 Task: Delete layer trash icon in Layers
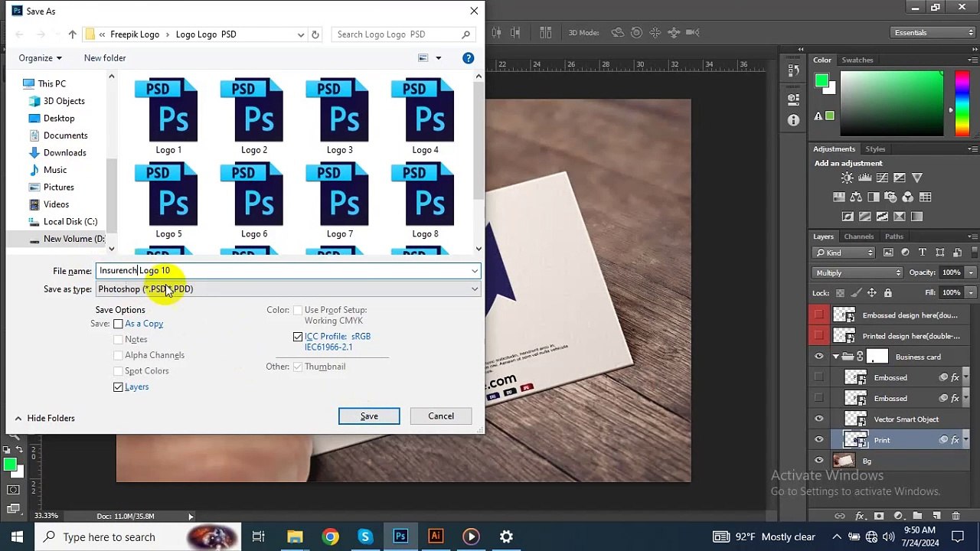click(x=955, y=516)
